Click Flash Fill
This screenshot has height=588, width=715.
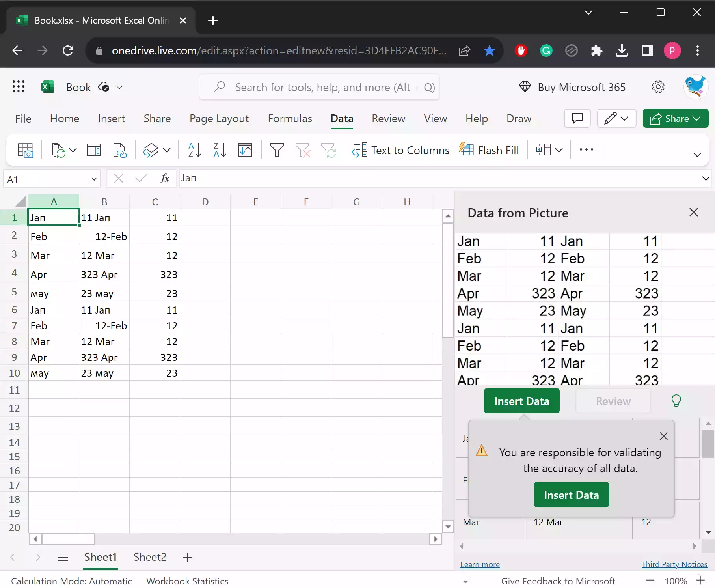[489, 150]
